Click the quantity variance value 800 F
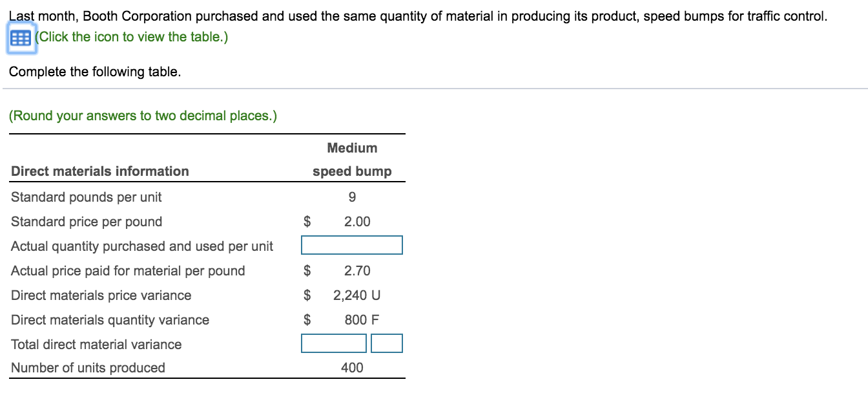This screenshot has width=868, height=406. tap(362, 319)
